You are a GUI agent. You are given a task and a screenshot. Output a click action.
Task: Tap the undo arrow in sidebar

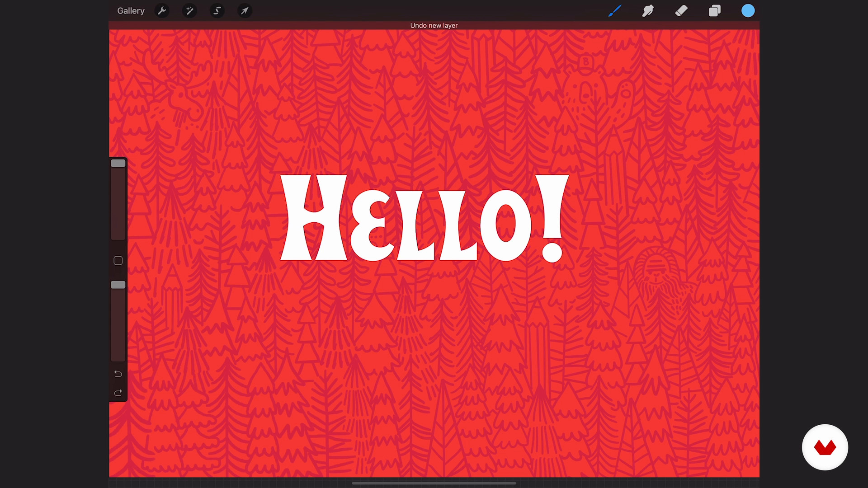(x=118, y=374)
